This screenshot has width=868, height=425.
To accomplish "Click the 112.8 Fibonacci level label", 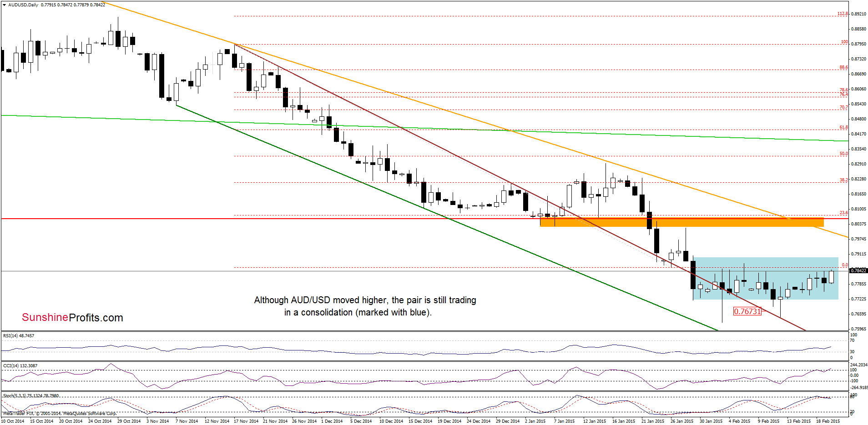I will [x=843, y=14].
